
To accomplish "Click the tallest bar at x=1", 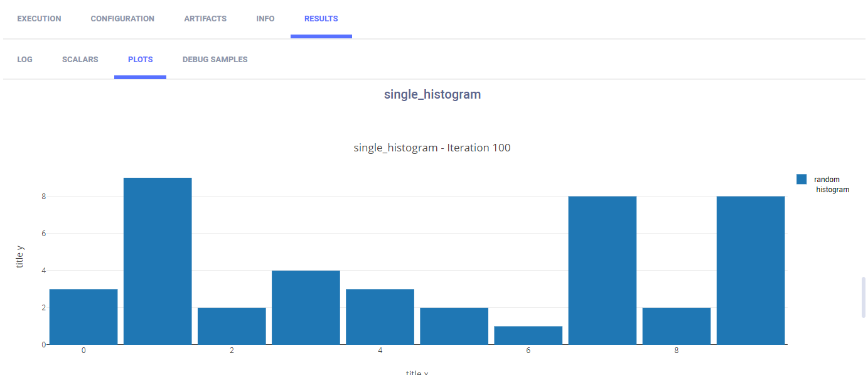I will coord(158,261).
